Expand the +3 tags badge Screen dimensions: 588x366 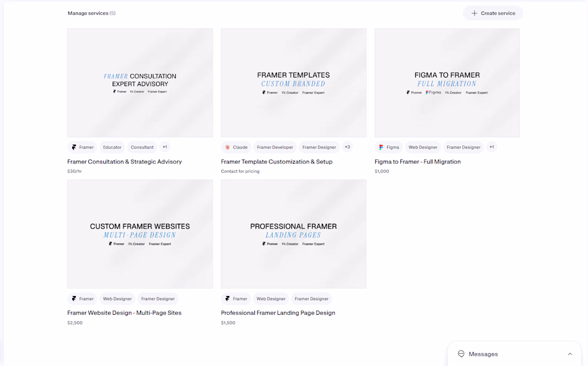coord(347,147)
